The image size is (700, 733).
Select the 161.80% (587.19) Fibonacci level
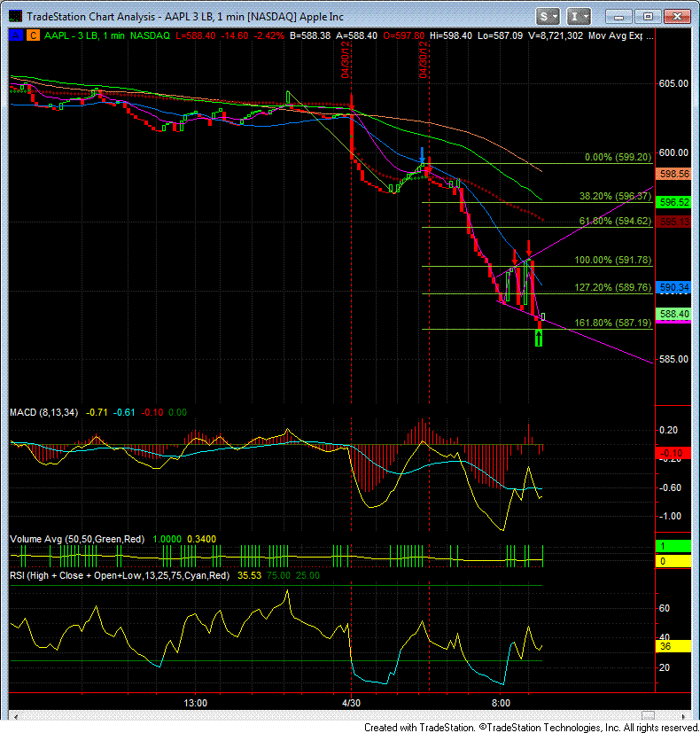613,323
